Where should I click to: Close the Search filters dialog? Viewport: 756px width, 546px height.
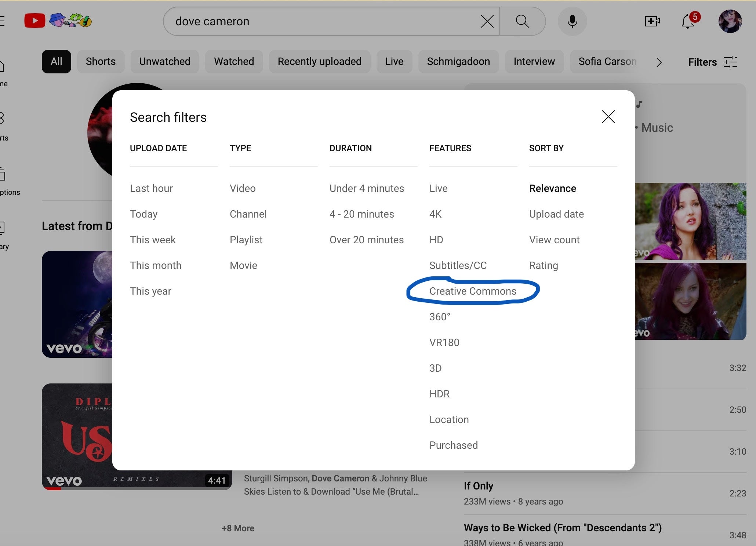click(x=608, y=117)
